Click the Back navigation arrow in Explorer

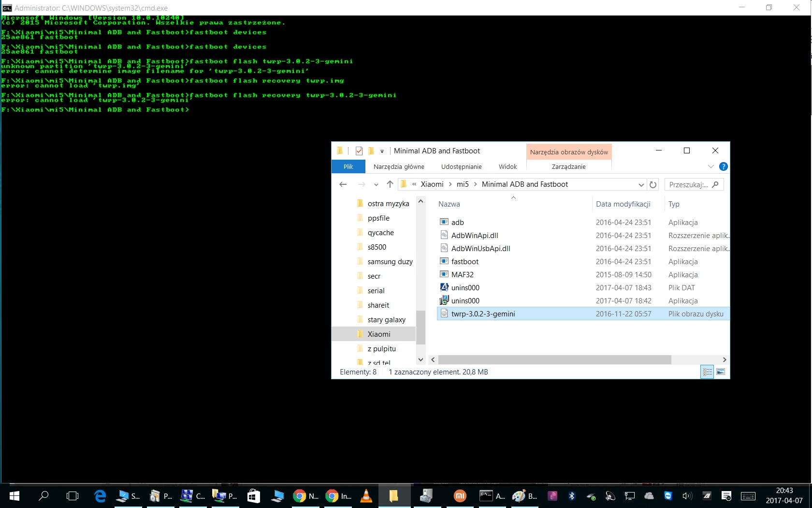click(343, 184)
